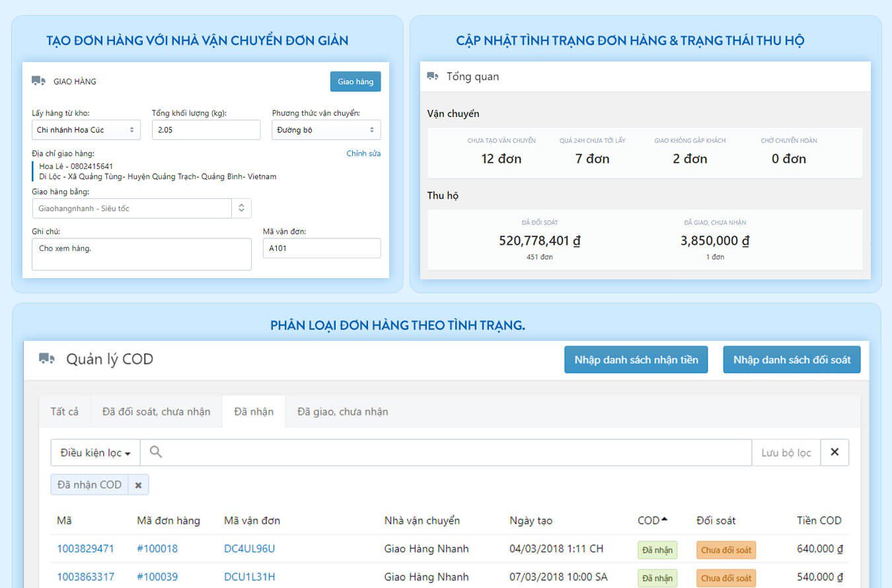Expand the Điều kiện lọc dropdown
Viewport: 892px width, 588px height.
coord(95,453)
